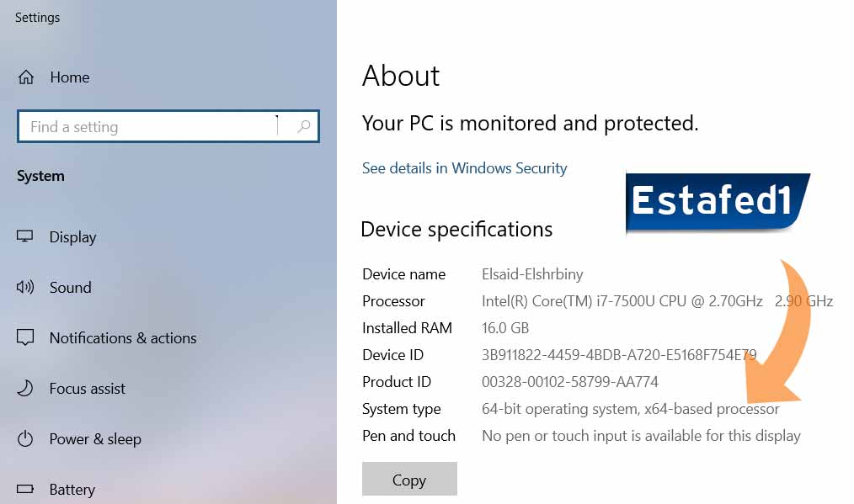Click the Battery icon
The width and height of the screenshot is (854, 504).
(25, 489)
